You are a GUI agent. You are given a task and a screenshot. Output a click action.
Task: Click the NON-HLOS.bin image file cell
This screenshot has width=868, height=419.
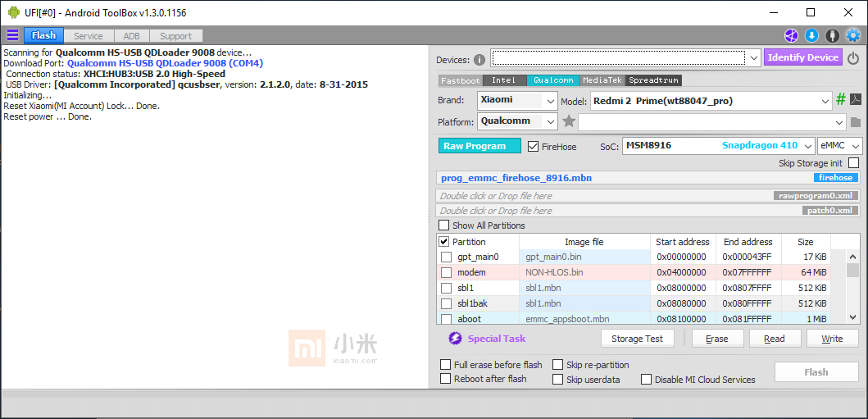pos(584,272)
